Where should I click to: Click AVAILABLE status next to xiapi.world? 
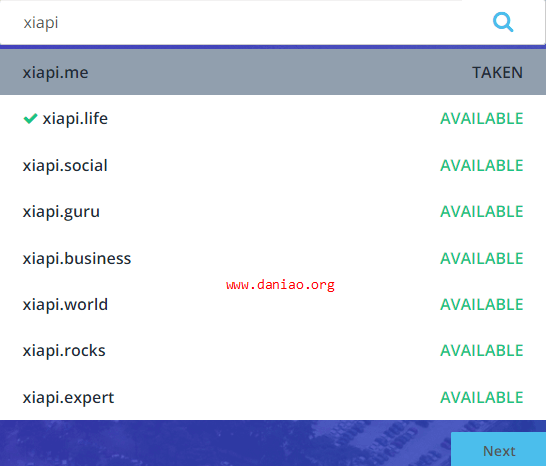point(482,305)
